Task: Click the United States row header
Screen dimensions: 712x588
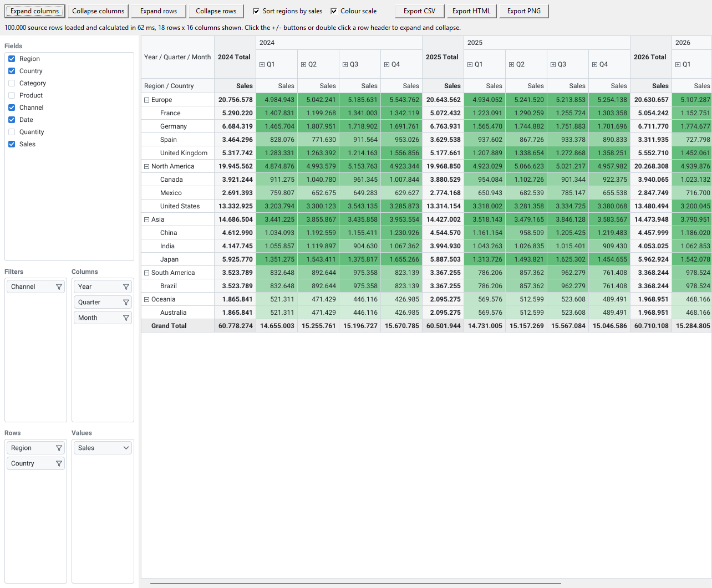Action: 178,206
